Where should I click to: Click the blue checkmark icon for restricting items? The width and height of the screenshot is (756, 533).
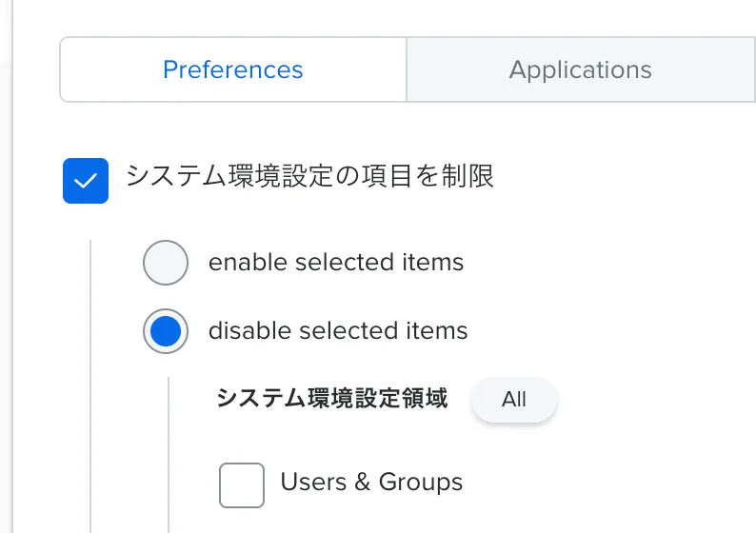pos(86,181)
